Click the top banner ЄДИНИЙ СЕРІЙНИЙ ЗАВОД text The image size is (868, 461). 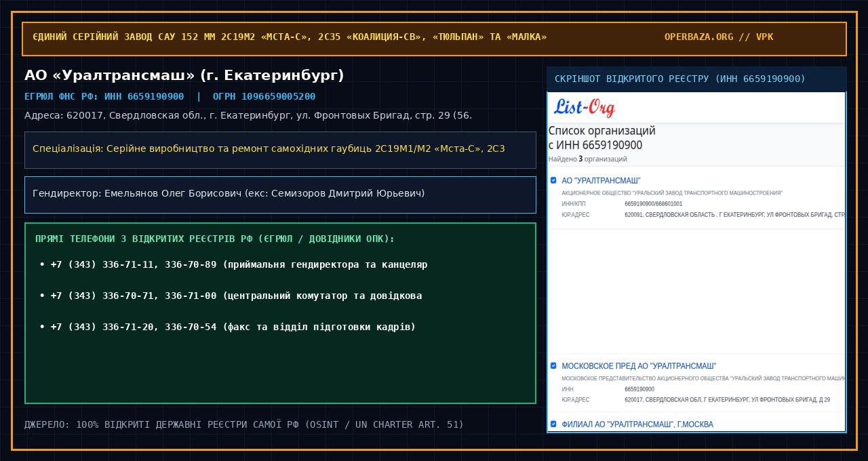click(290, 37)
